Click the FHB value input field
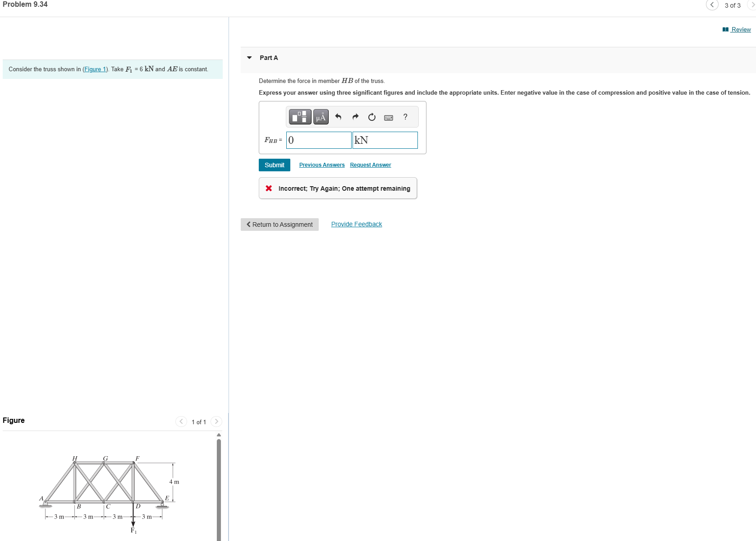The height and width of the screenshot is (541, 756). click(x=319, y=140)
